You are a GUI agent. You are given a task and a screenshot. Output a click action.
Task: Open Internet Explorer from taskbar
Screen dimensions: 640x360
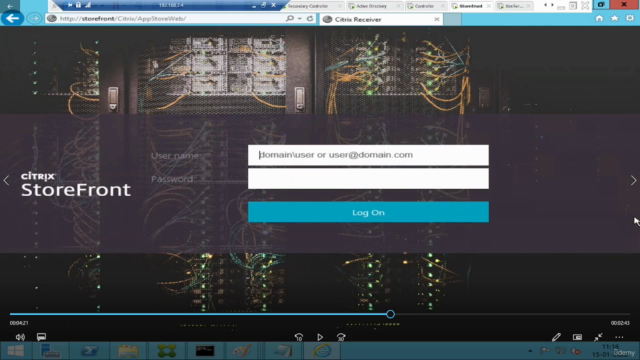point(322,351)
